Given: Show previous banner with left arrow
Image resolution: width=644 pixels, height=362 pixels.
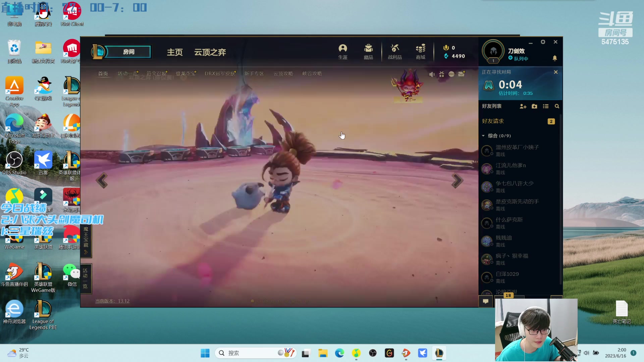Looking at the screenshot, I should pyautogui.click(x=102, y=180).
